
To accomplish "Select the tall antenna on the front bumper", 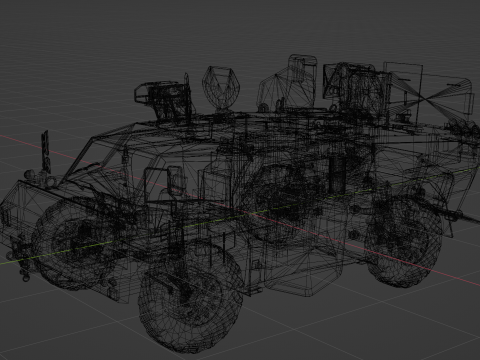I will pos(46,152).
